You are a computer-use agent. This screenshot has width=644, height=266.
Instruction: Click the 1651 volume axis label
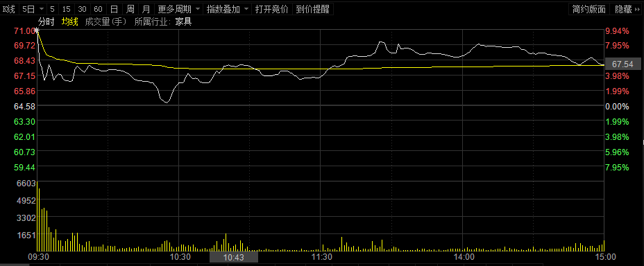[26, 236]
